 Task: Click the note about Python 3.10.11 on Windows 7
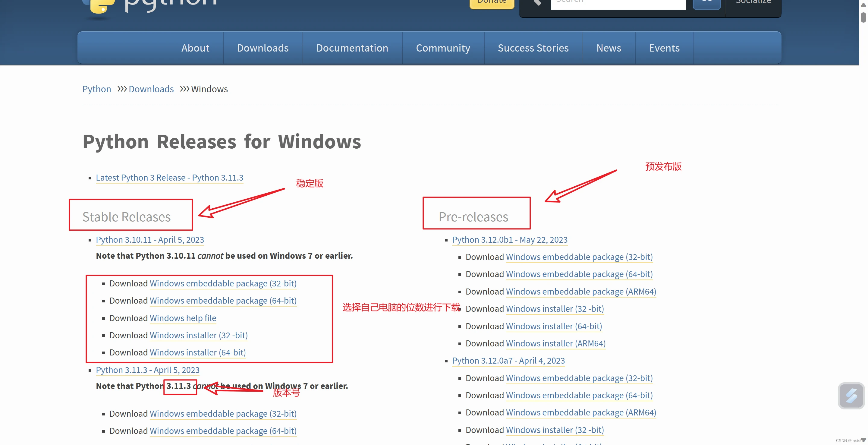(x=225, y=256)
